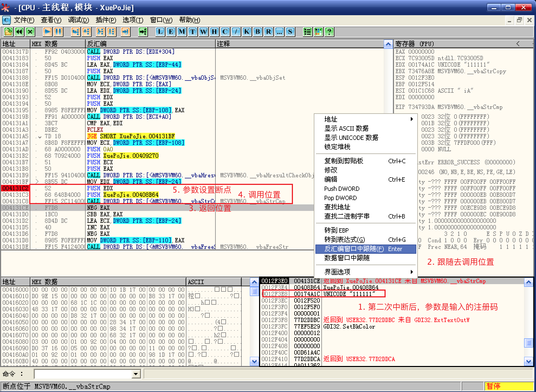Show Breakpoints window (B button)

[258, 32]
